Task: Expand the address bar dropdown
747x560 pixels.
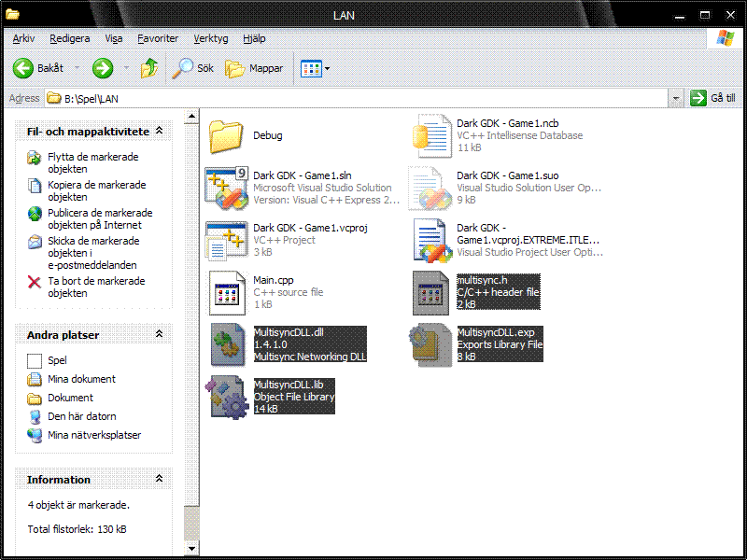Action: tap(675, 99)
